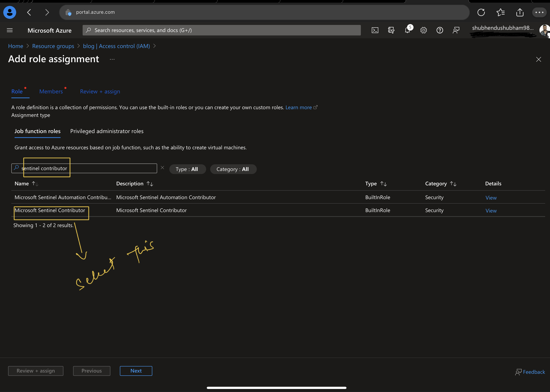Open ellipsis menu beside Add role assignment

(x=112, y=59)
